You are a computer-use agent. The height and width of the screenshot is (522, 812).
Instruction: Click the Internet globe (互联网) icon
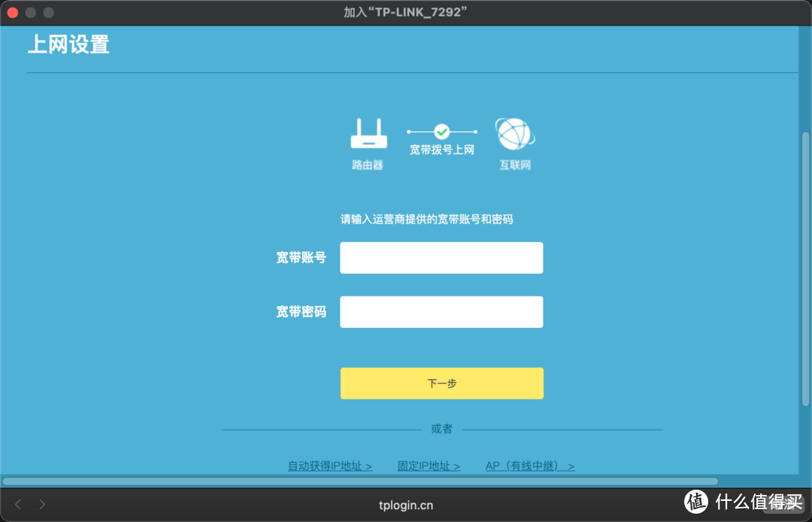tap(515, 135)
